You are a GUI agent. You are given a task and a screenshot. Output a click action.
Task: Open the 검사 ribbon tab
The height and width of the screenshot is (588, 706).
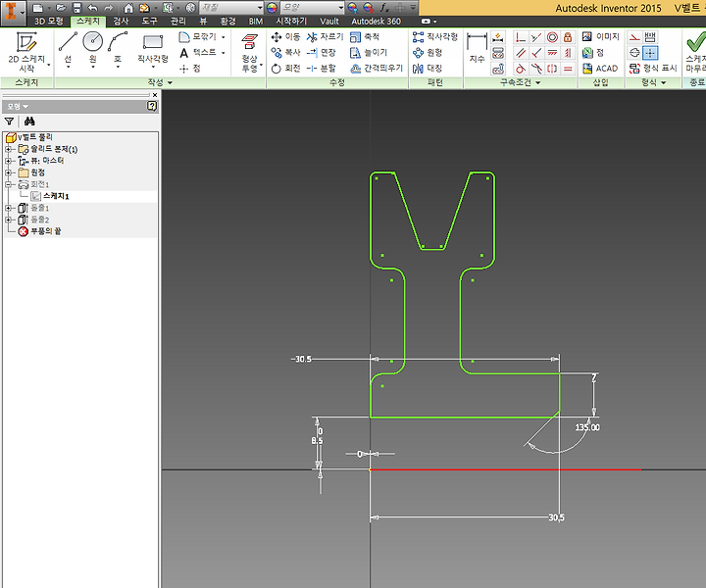pyautogui.click(x=121, y=22)
